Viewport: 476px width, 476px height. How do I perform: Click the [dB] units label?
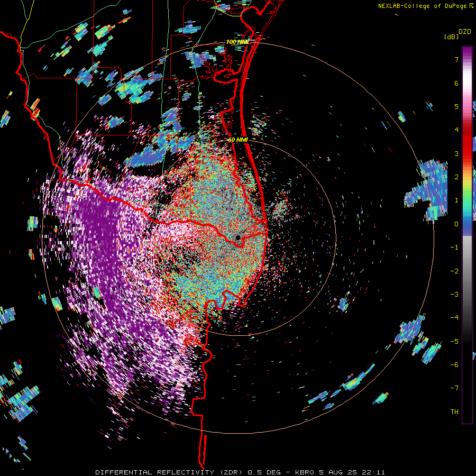coord(451,36)
